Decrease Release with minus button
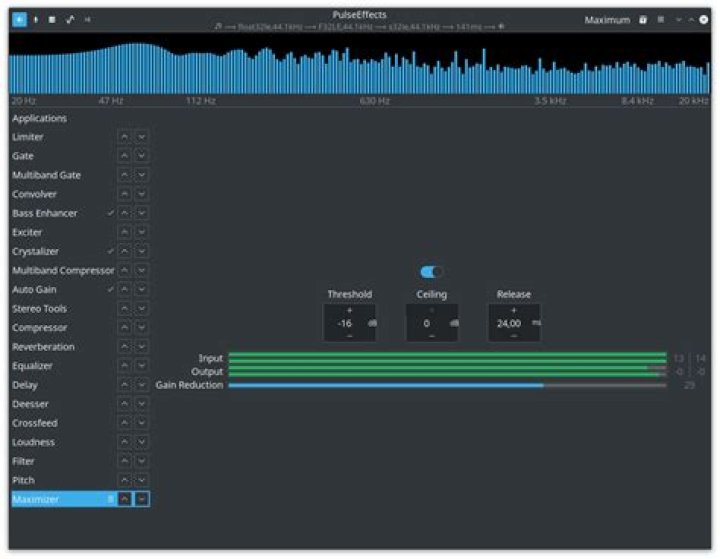Image resolution: width=720 pixels, height=559 pixels. [x=514, y=336]
